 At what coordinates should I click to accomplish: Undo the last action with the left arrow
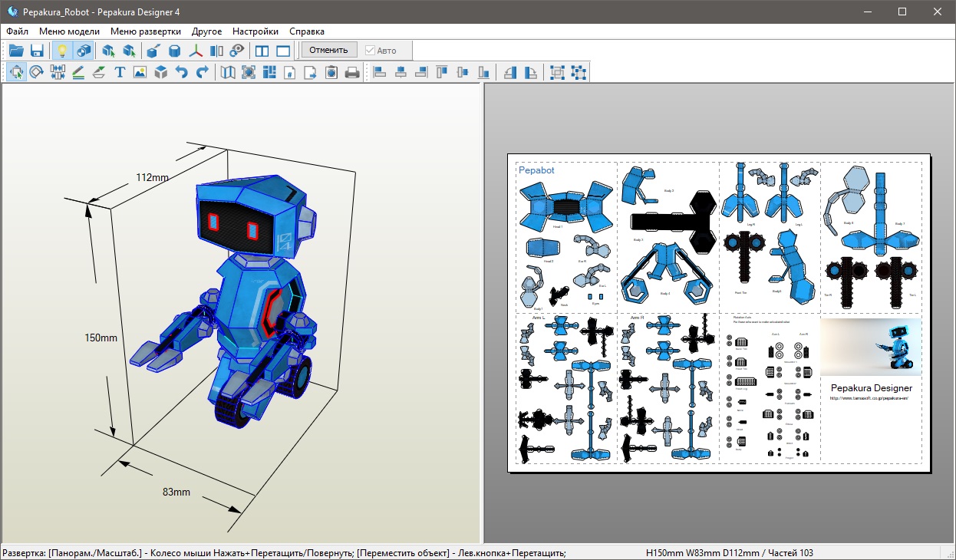[x=182, y=72]
